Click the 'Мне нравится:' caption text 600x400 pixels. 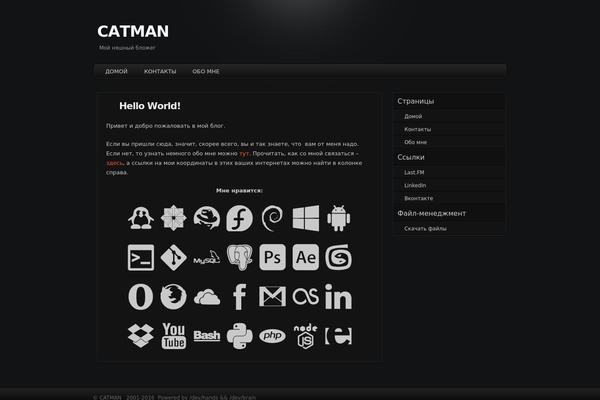pos(239,191)
